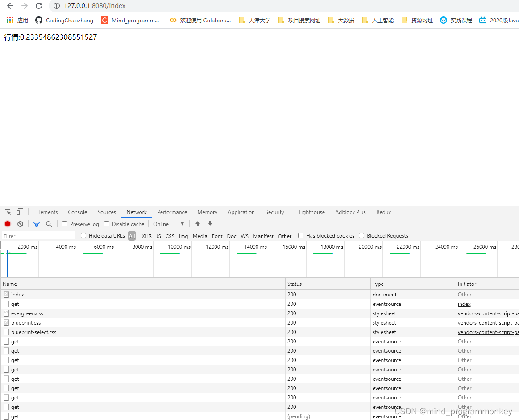Select the Network tab
The height and width of the screenshot is (420, 519).
tap(137, 212)
